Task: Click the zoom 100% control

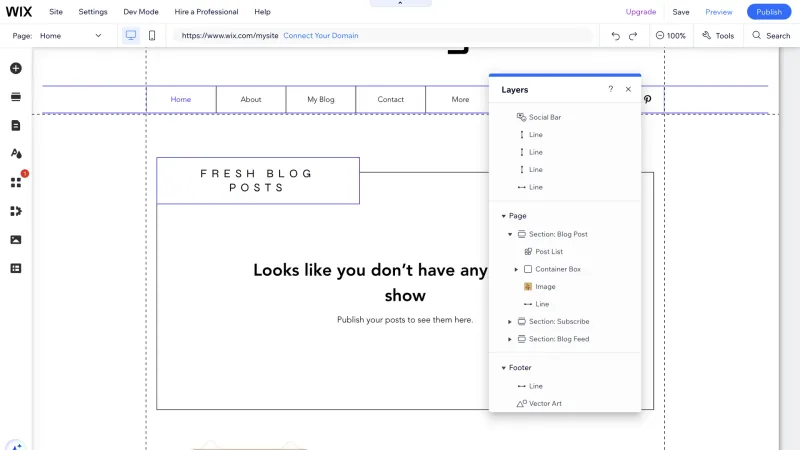Action: (x=671, y=36)
